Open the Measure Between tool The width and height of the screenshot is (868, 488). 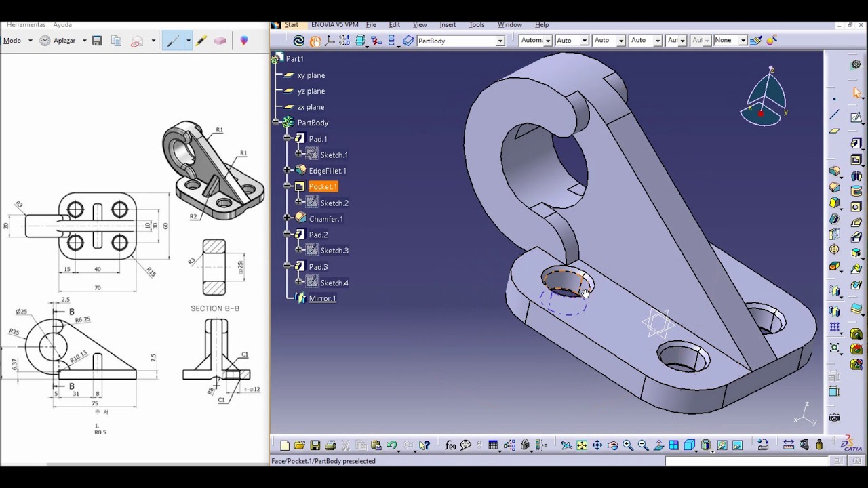click(789, 445)
